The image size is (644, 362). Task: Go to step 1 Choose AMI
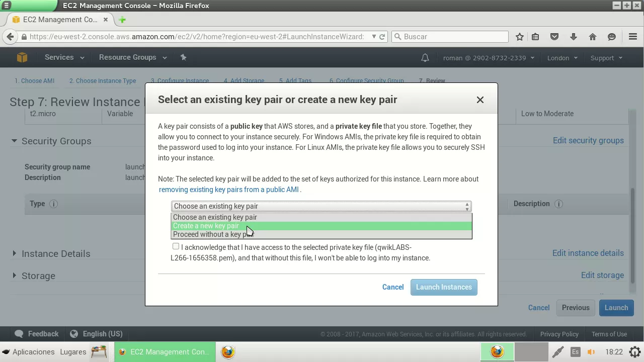click(34, 81)
